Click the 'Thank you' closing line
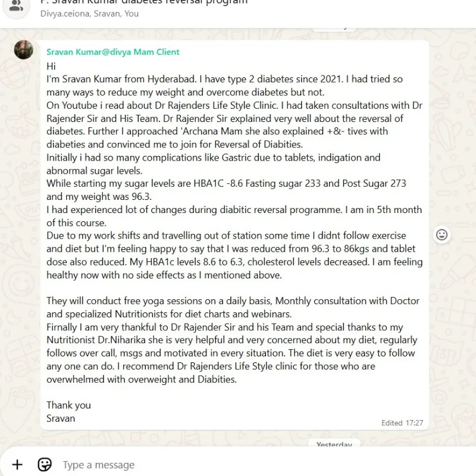The width and height of the screenshot is (476, 476). tap(69, 405)
